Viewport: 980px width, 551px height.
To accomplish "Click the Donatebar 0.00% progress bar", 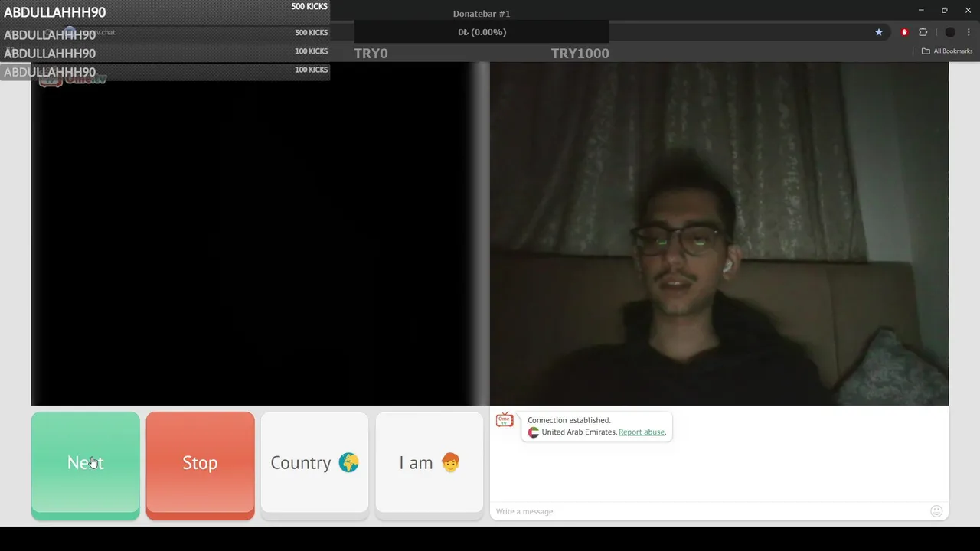I will [482, 32].
